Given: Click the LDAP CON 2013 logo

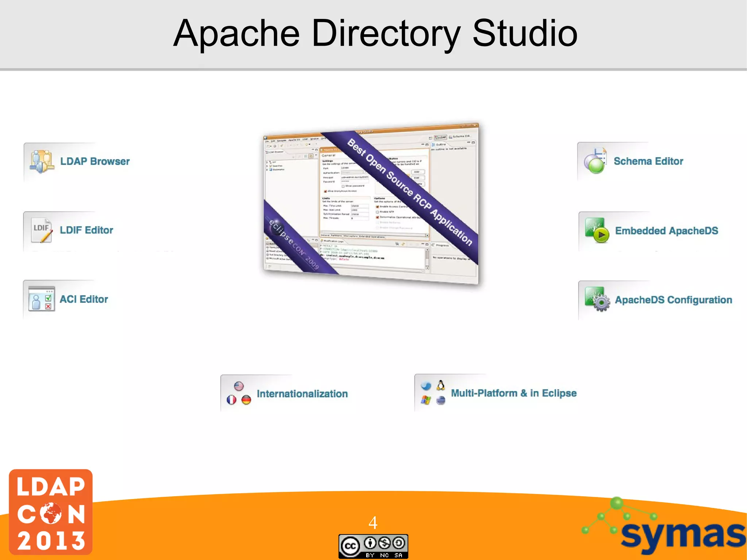Looking at the screenshot, I should click(51, 512).
